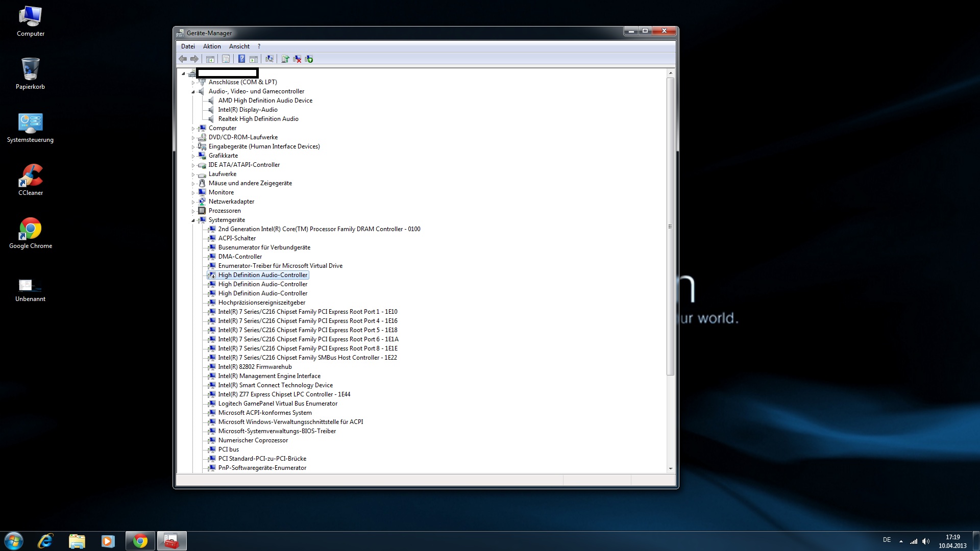
Task: Select Intel(R) Management Engine Interface entry
Action: point(269,376)
